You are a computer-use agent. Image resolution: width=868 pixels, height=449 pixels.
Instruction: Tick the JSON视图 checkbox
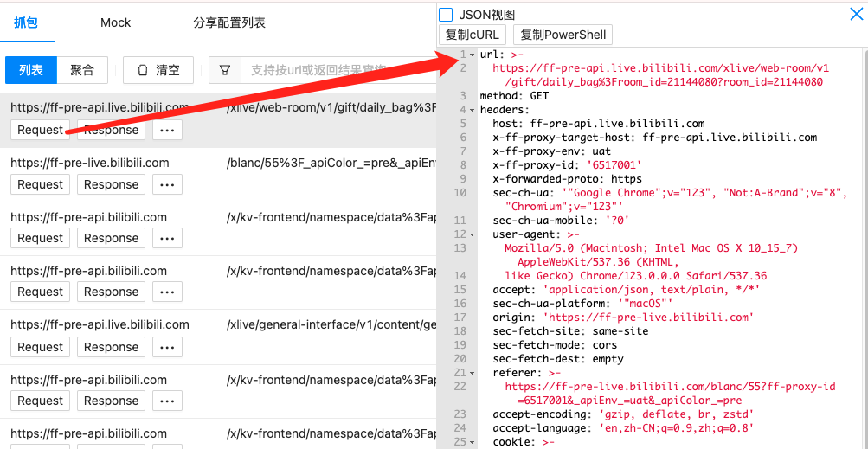447,15
